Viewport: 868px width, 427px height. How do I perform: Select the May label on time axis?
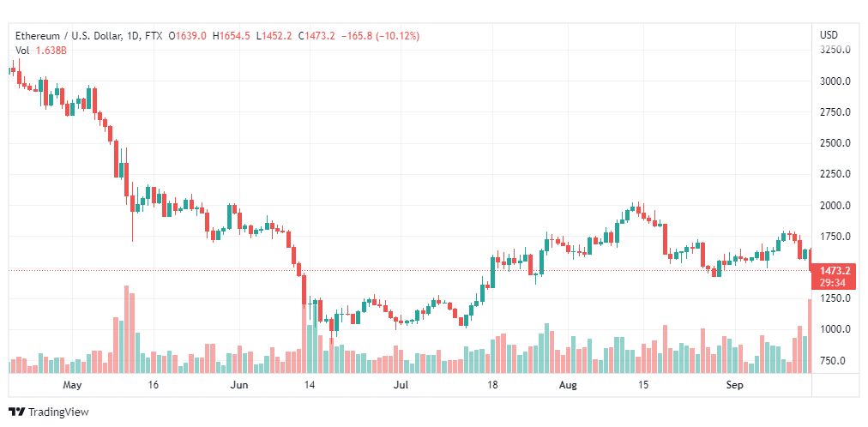[72, 385]
